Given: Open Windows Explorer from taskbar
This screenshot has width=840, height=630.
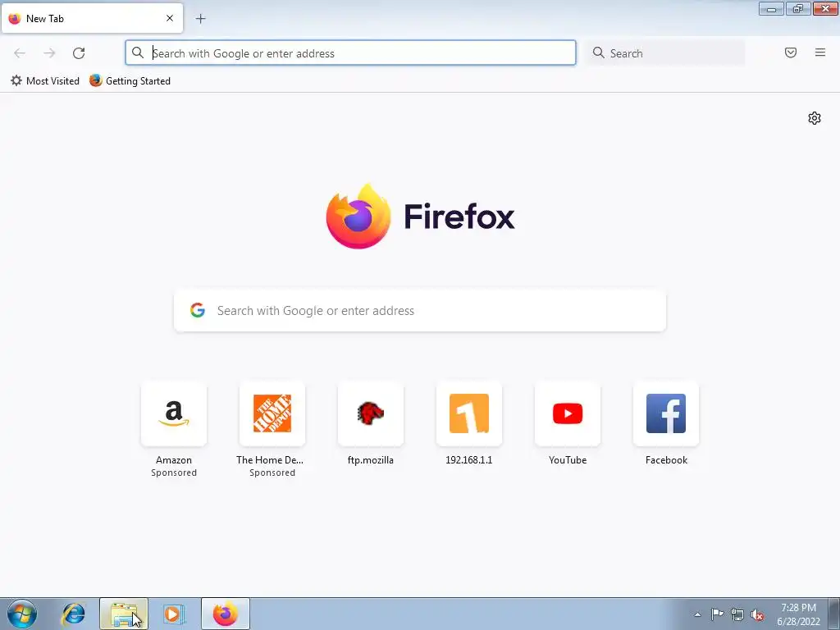Looking at the screenshot, I should pyautogui.click(x=124, y=614).
